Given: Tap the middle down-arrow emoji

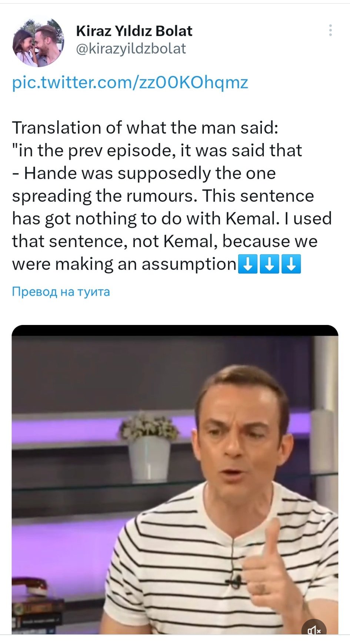Looking at the screenshot, I should point(269,264).
